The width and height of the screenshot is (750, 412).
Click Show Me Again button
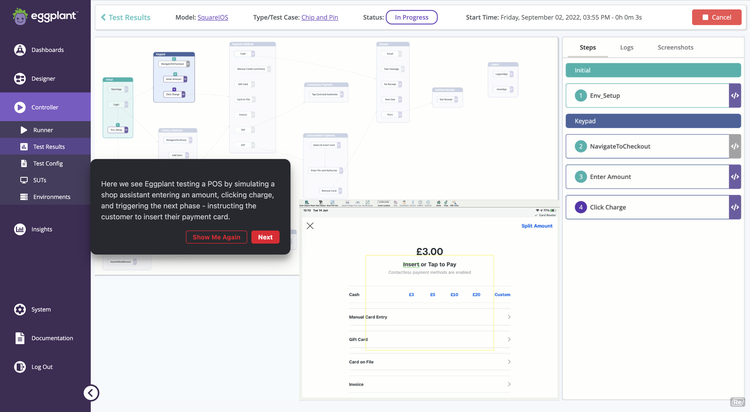click(216, 237)
